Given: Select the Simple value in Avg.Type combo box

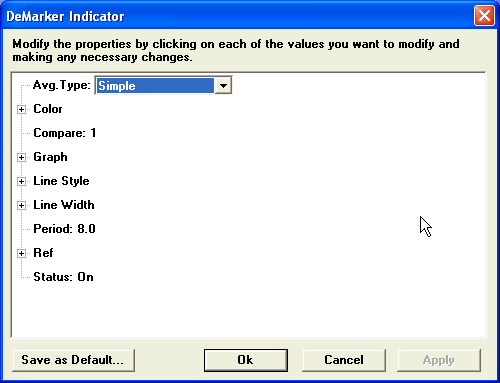Looking at the screenshot, I should tap(155, 86).
